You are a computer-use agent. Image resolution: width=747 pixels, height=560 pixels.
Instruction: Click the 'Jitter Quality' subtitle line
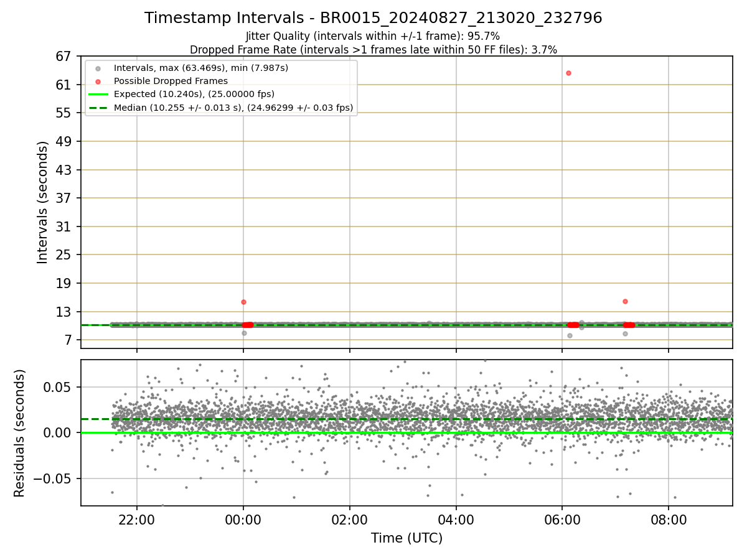[373, 36]
